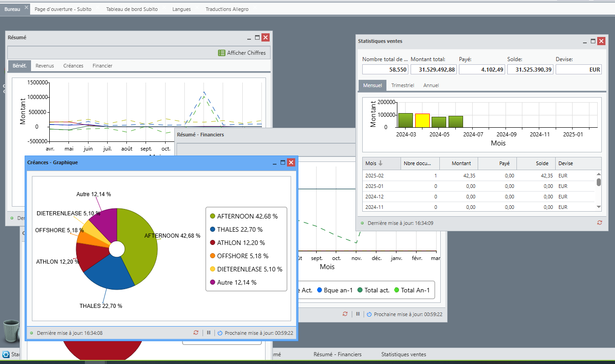
Task: Close the Résumé window
Action: pyautogui.click(x=266, y=37)
